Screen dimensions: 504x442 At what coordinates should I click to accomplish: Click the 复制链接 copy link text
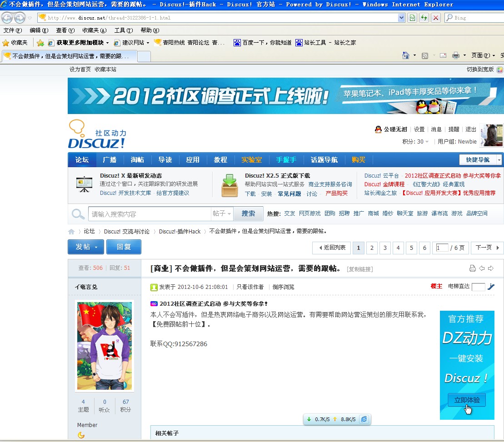click(359, 269)
